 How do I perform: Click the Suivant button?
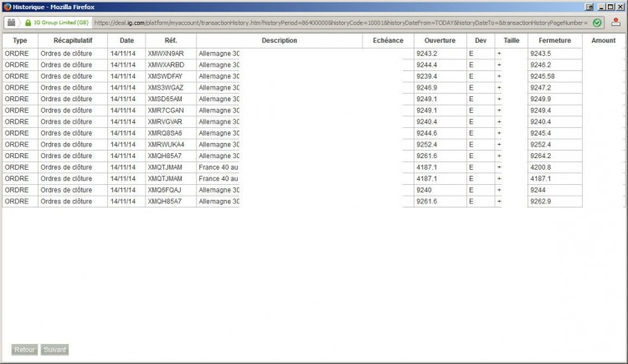(54, 350)
